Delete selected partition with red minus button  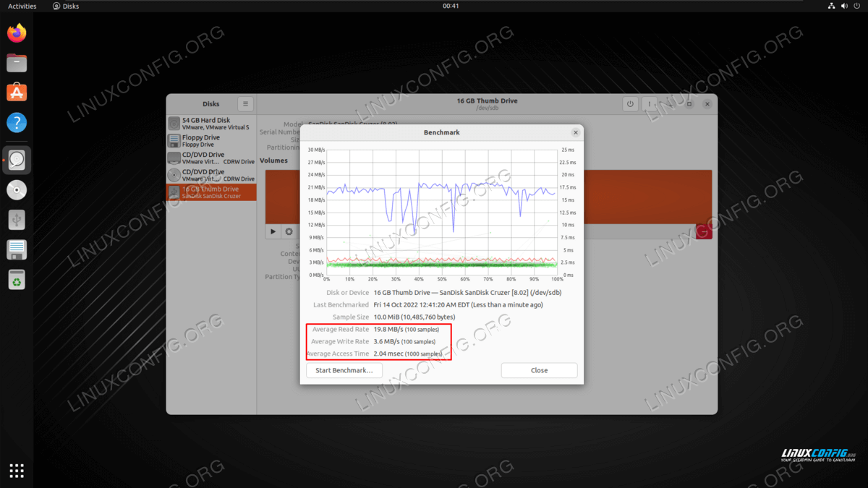point(704,232)
